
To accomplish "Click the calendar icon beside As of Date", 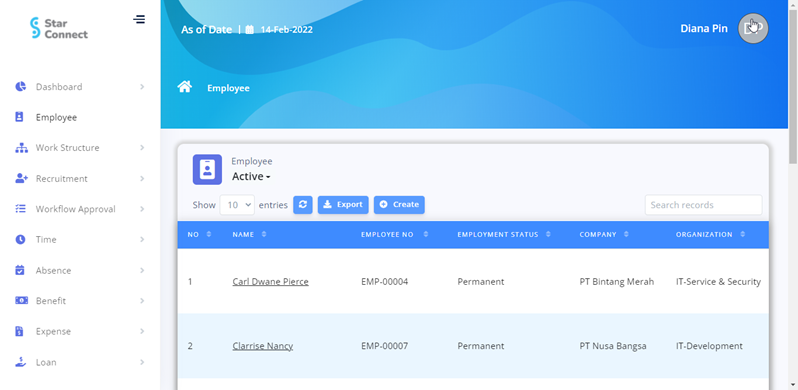I will 249,30.
